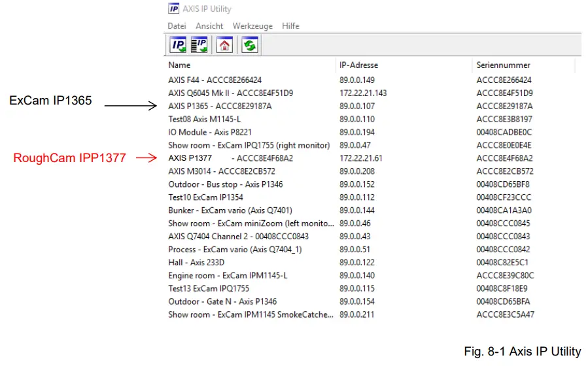The height and width of the screenshot is (366, 588).
Task: Click serial number ACCC8E4F51D9
Action: [x=505, y=93]
